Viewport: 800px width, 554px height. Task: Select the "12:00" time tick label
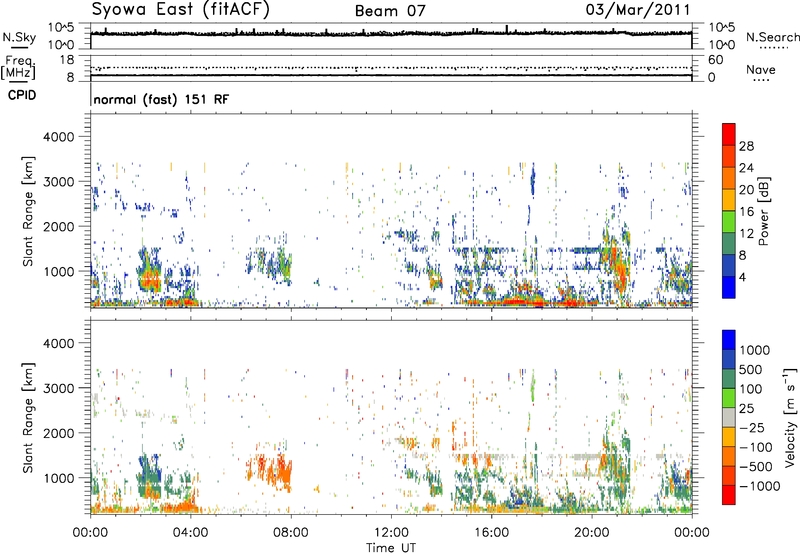(x=391, y=533)
